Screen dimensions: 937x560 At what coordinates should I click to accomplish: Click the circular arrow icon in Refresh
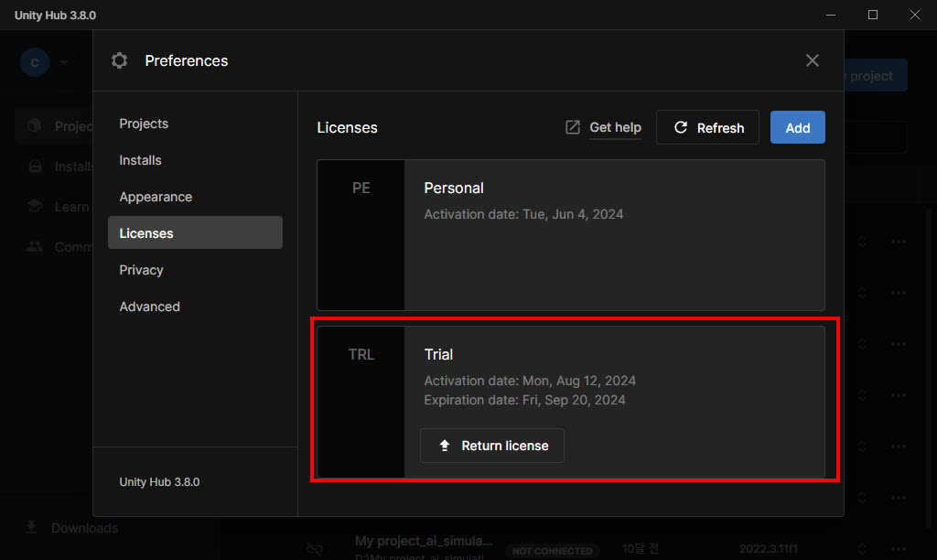681,127
